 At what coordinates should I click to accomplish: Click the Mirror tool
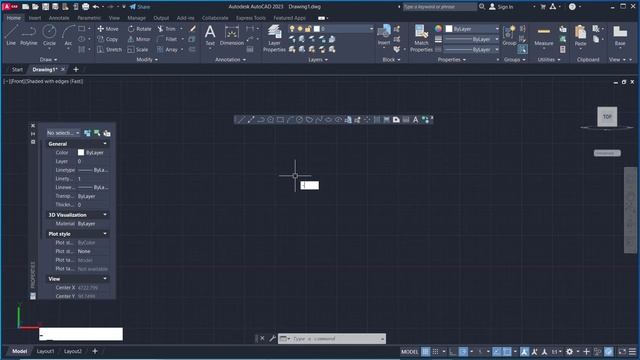(139, 39)
